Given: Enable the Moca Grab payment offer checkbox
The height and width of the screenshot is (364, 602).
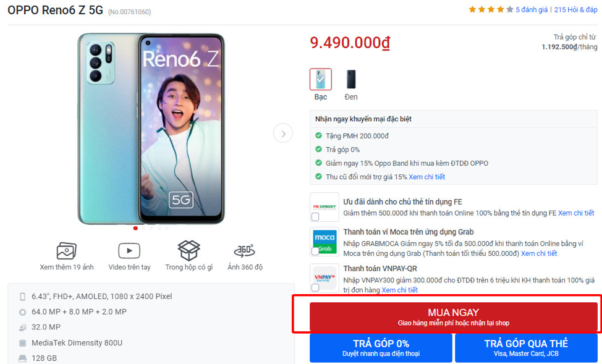Looking at the screenshot, I should [316, 252].
